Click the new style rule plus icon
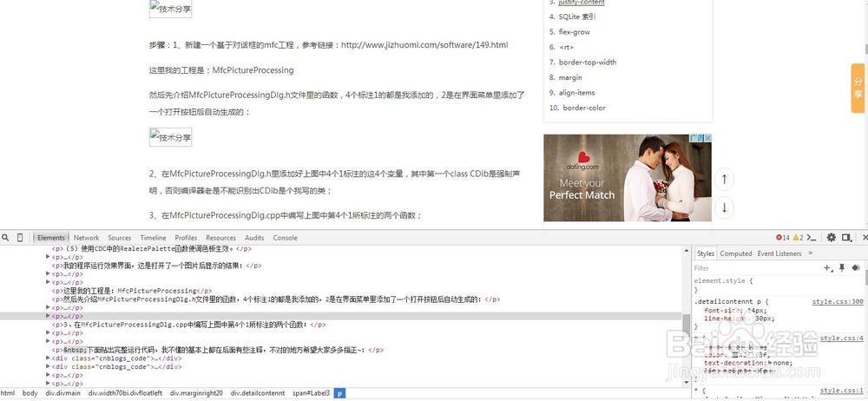This screenshot has width=868, height=401. [x=828, y=268]
